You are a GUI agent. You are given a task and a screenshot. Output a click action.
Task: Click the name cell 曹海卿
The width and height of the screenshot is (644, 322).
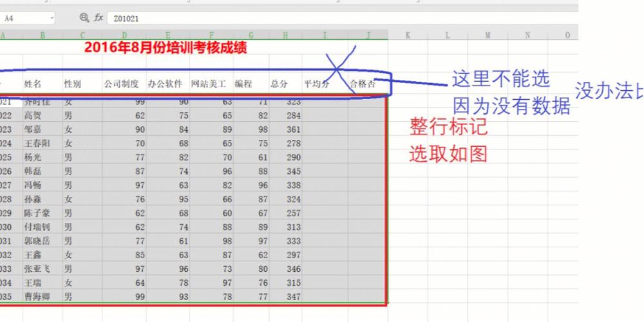43,296
